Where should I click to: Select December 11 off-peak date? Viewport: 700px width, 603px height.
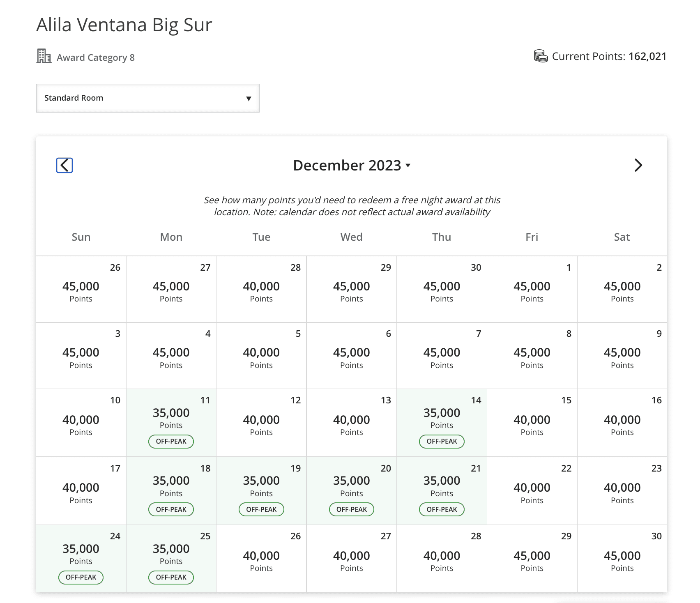pos(171,422)
